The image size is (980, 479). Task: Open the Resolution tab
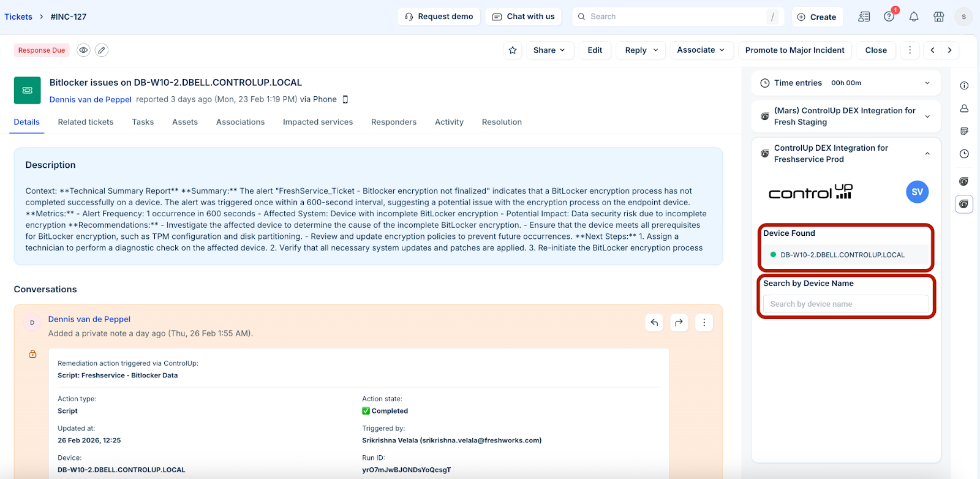click(x=502, y=122)
